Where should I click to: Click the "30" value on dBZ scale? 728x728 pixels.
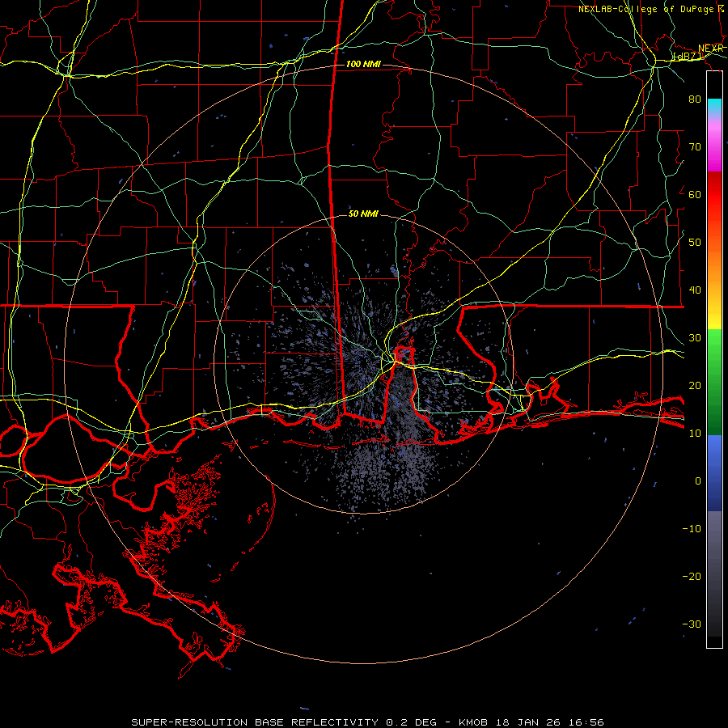[x=695, y=337]
